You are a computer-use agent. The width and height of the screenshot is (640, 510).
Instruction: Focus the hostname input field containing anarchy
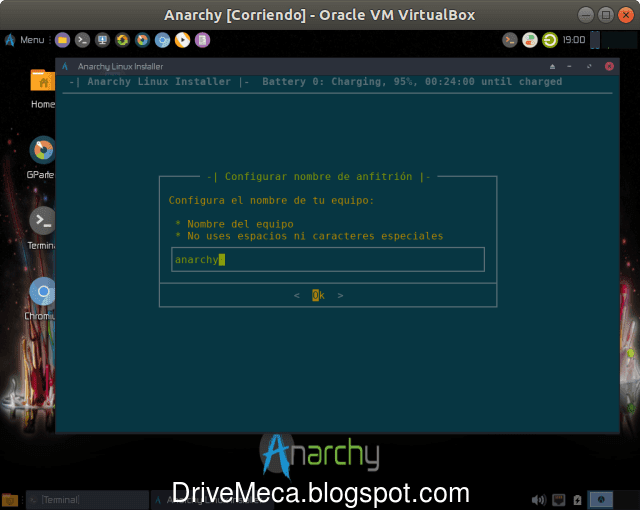tap(328, 259)
